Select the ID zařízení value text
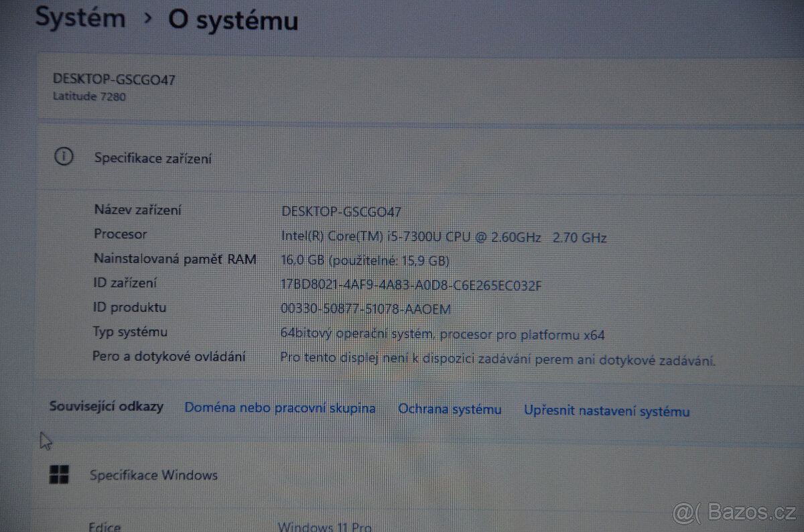The width and height of the screenshot is (804, 532). point(412,285)
